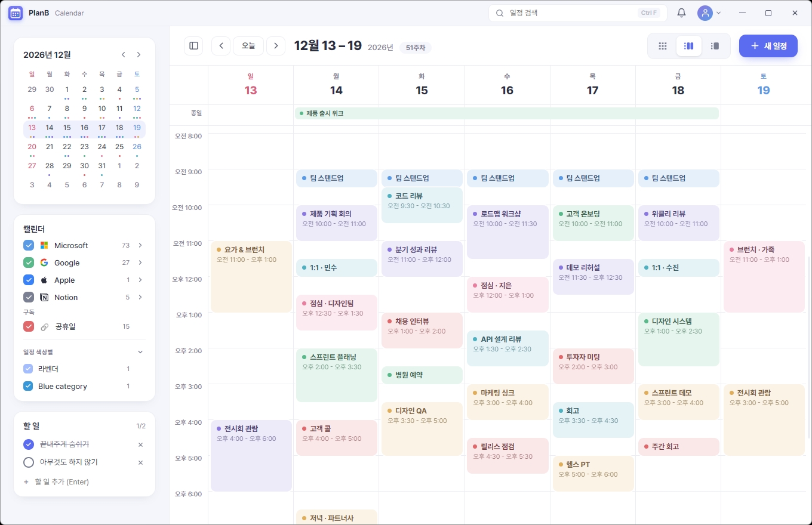Open the 투자자 미팅 event
The width and height of the screenshot is (812, 525).
pyautogui.click(x=592, y=366)
